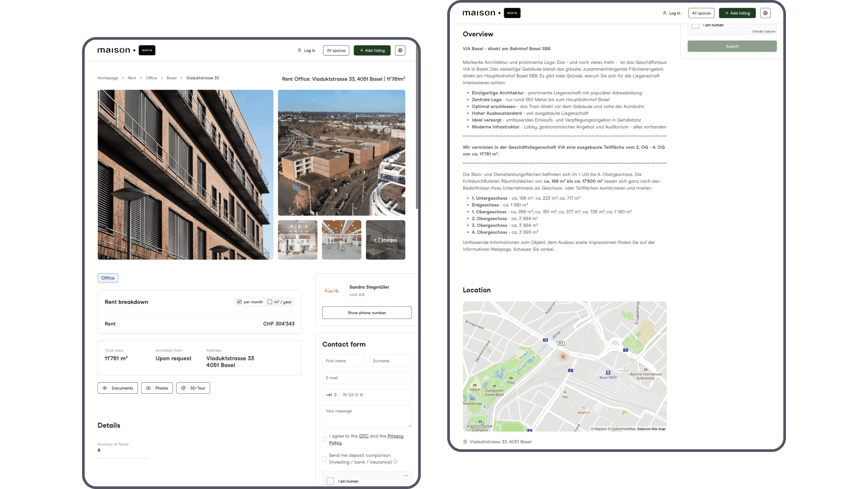Toggle the m² / year checkbox
Image resolution: width=868 pixels, height=489 pixels.
point(269,302)
